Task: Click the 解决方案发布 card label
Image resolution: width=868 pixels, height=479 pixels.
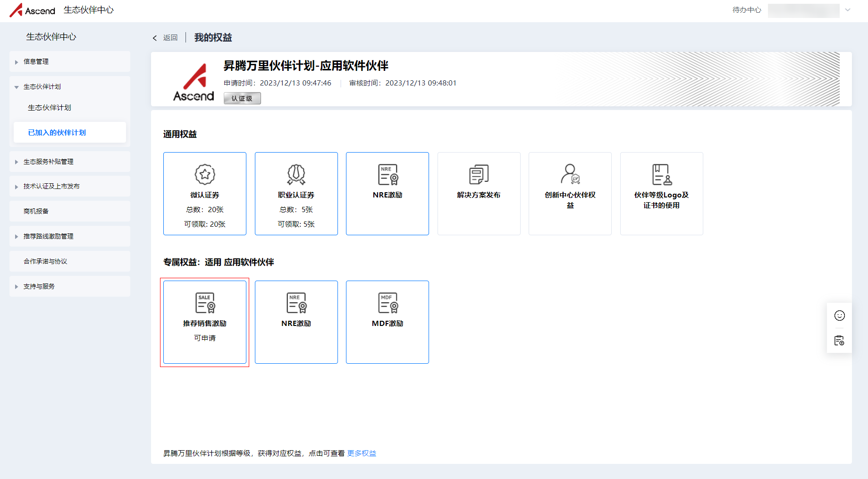Action: [479, 195]
